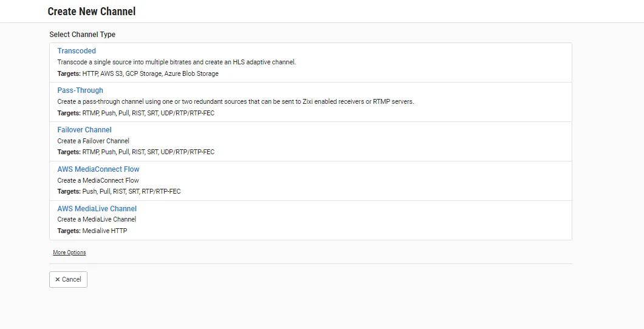Click the Targets line under Failover Channel
The height and width of the screenshot is (329, 644).
pyautogui.click(x=136, y=152)
